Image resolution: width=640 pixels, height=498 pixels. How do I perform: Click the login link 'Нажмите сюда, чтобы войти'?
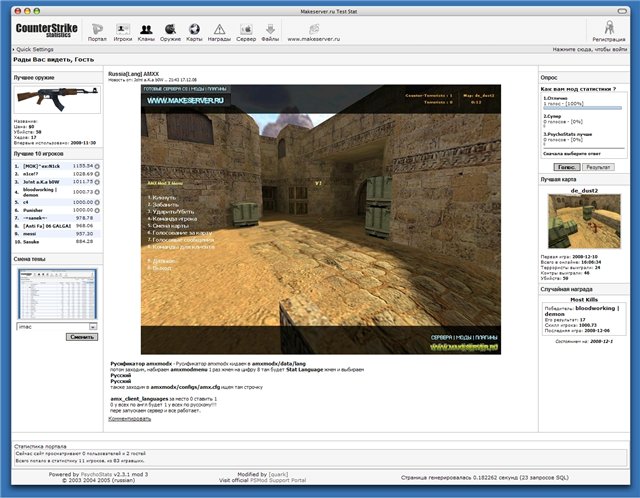(x=590, y=49)
